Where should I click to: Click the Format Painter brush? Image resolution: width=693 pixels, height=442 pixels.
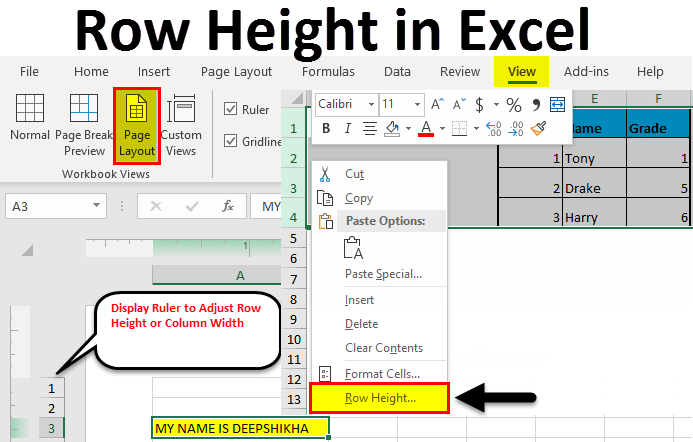click(x=538, y=128)
